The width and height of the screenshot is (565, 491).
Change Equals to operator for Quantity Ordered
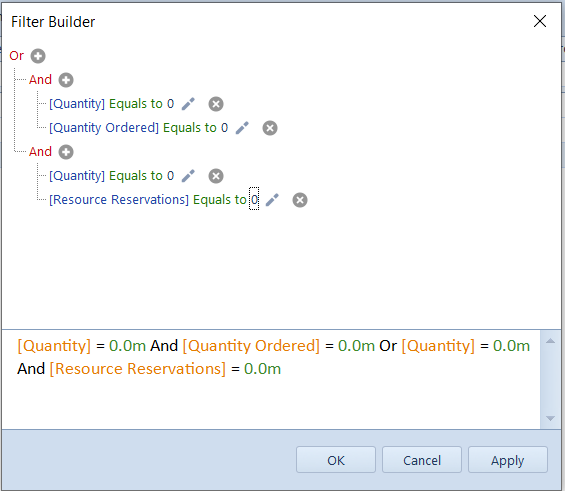pyautogui.click(x=190, y=128)
